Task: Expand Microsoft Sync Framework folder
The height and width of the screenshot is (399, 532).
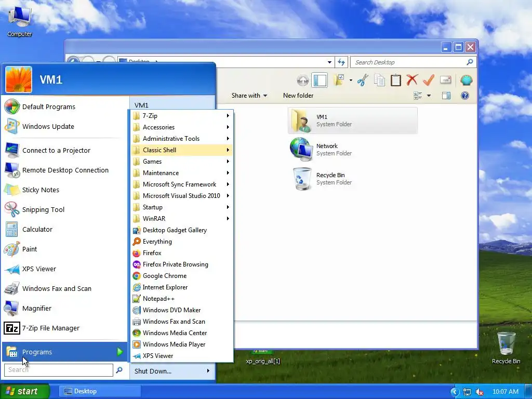Action: (x=182, y=184)
